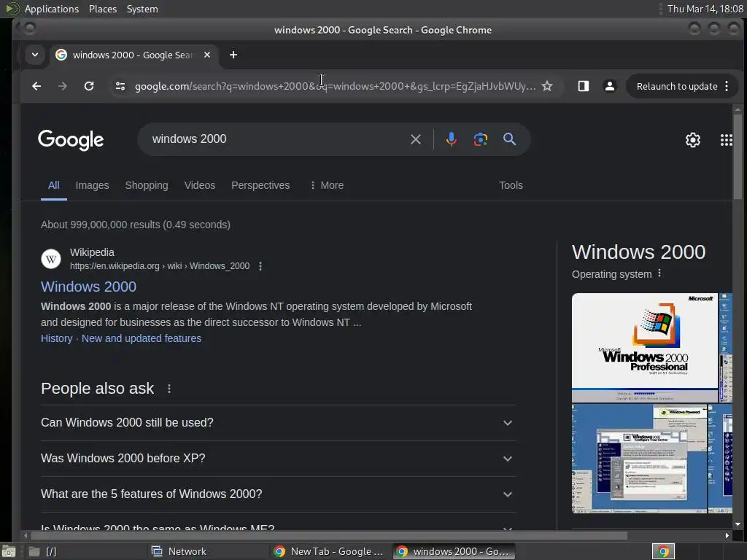Click inside the Google search field
The height and width of the screenshot is (560, 747).
click(x=276, y=139)
